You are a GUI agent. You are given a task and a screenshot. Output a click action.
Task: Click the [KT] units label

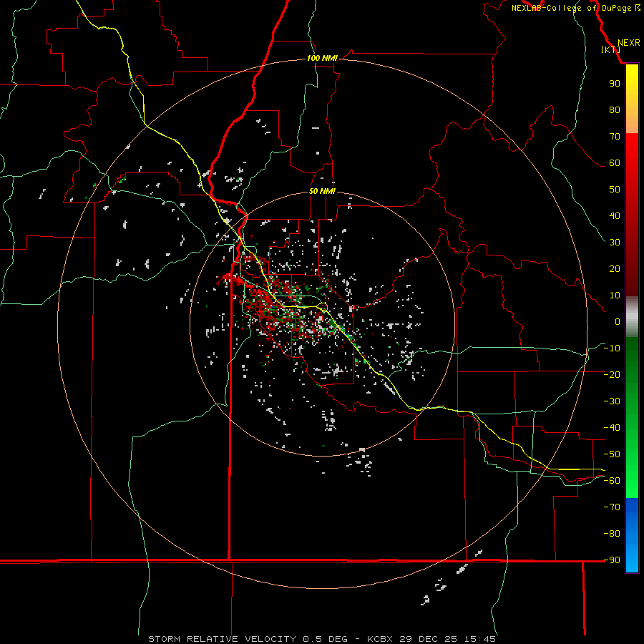click(610, 49)
